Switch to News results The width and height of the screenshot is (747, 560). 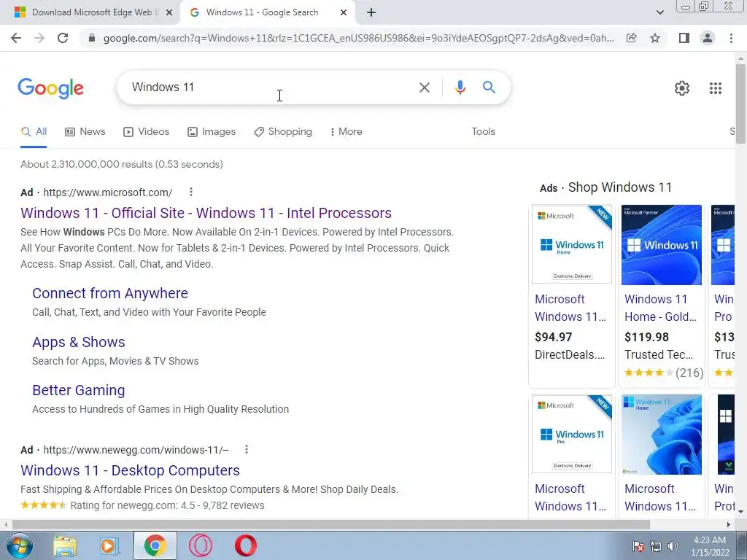85,132
